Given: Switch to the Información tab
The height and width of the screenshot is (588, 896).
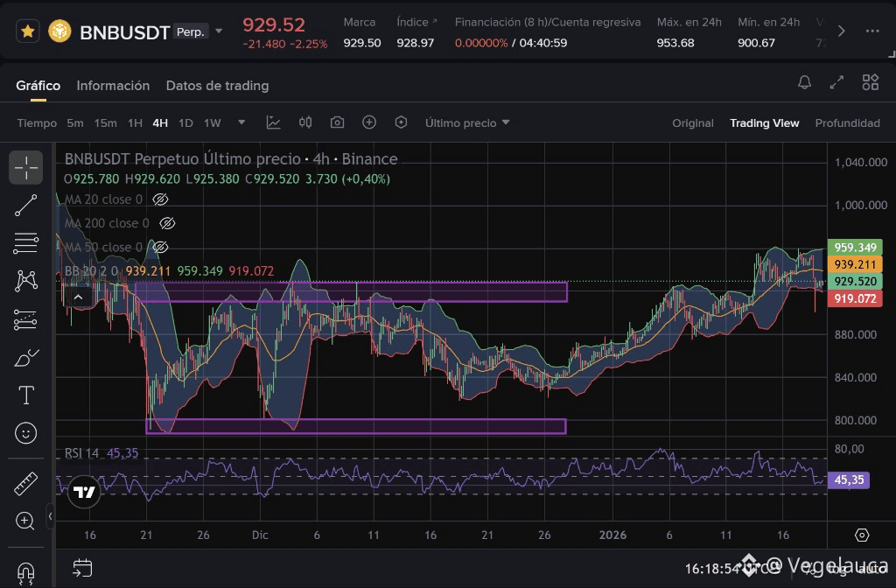Looking at the screenshot, I should tap(113, 86).
